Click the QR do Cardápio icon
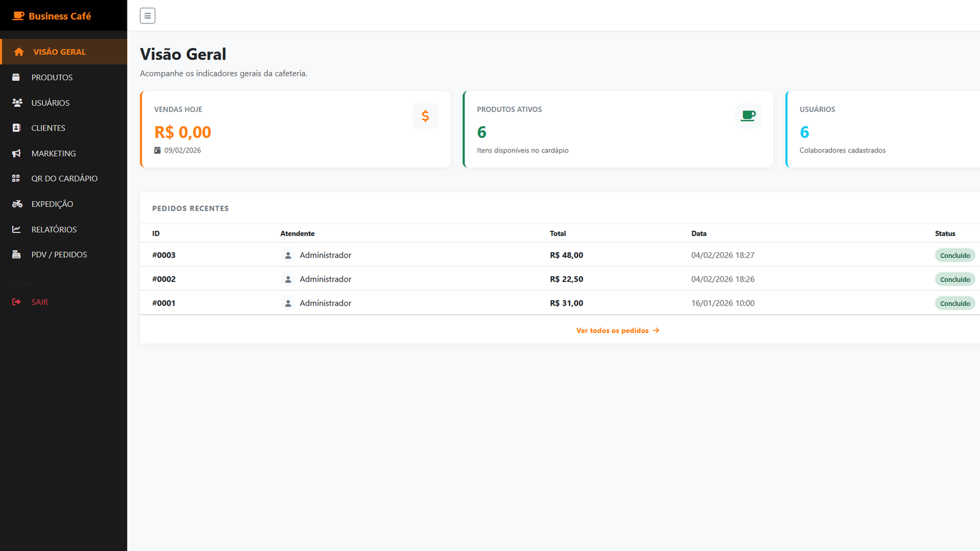 [x=17, y=178]
